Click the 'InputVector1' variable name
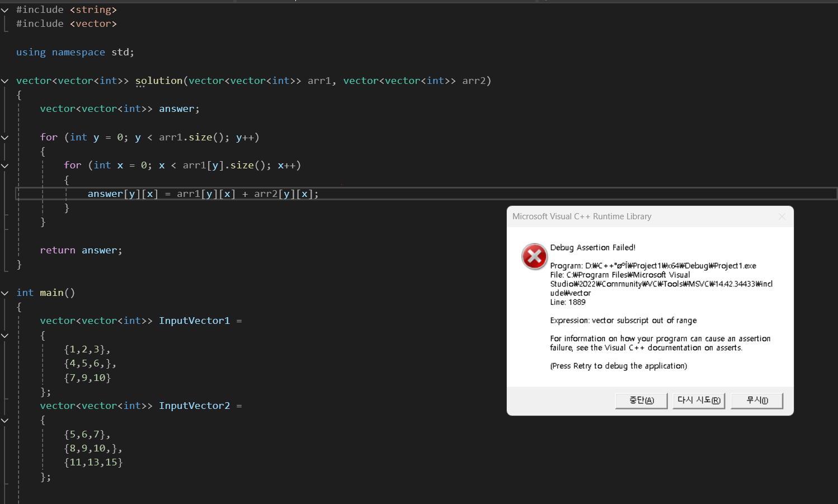The image size is (838, 504). tap(194, 321)
